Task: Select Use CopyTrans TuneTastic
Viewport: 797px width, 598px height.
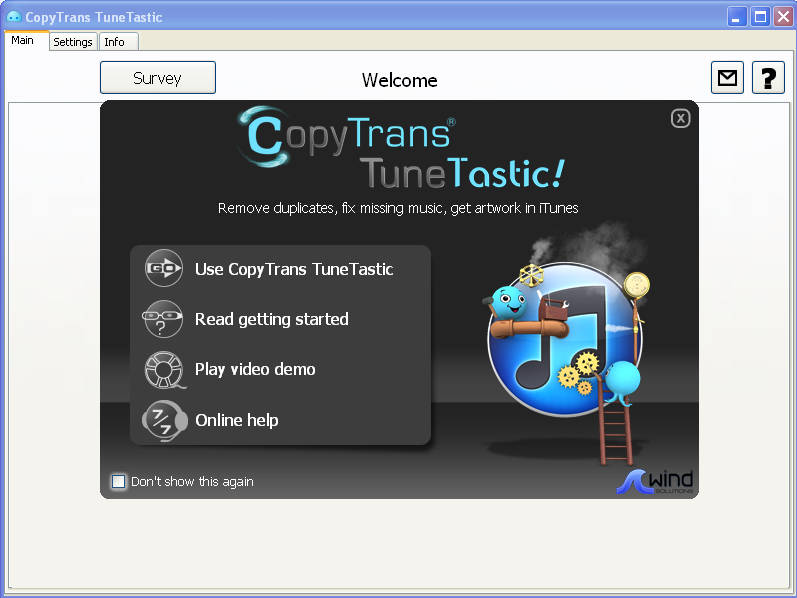Action: 294,269
